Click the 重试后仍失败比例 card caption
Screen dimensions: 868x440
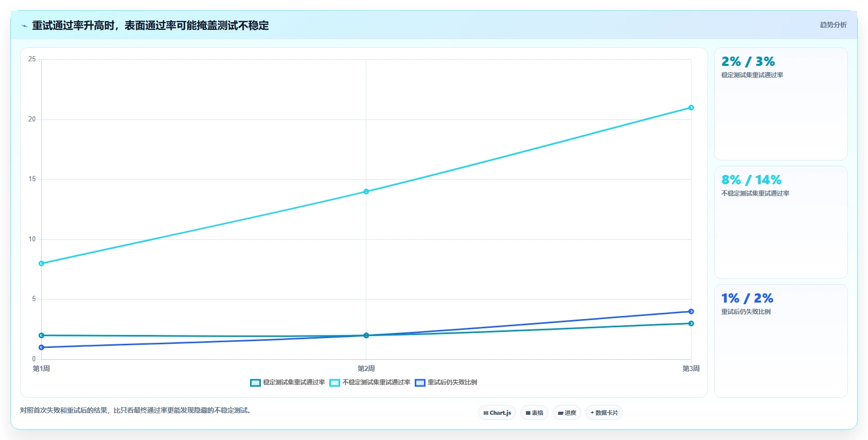746,312
